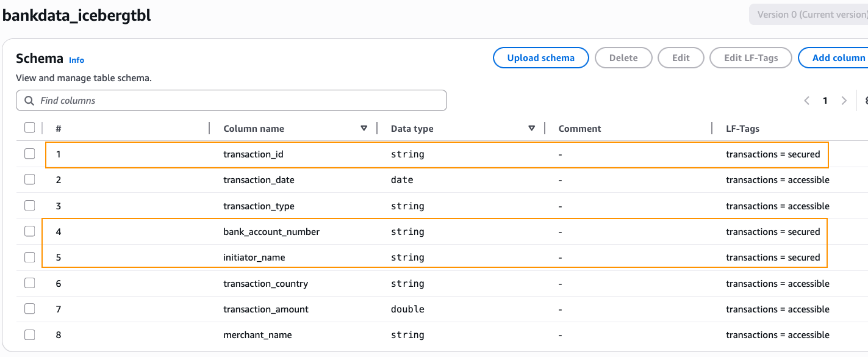Sort by Column name using triangle icon
Screen dimensions: 868x357
pos(364,128)
